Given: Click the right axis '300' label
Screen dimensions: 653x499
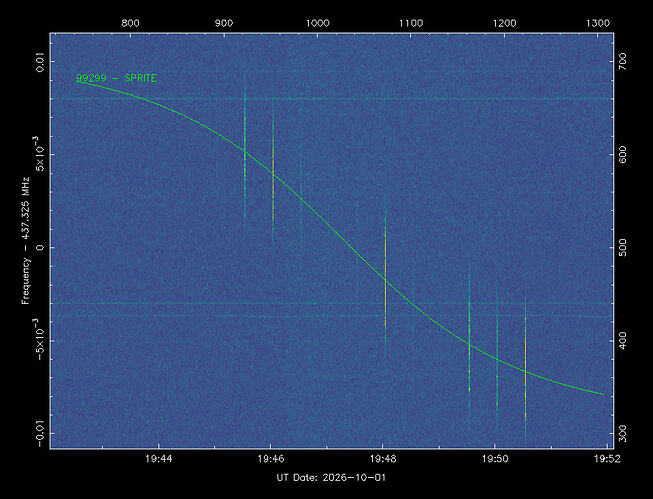Looking at the screenshot, I should (623, 434).
